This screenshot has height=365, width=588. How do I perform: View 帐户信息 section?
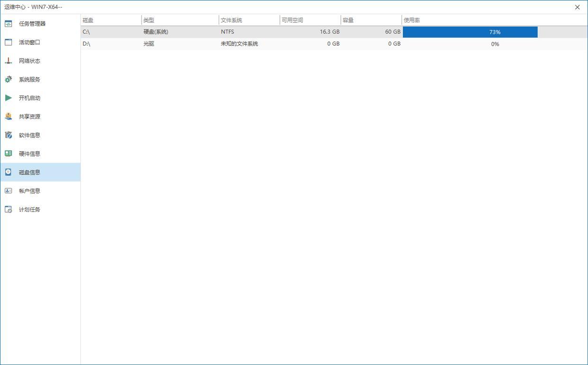40,191
